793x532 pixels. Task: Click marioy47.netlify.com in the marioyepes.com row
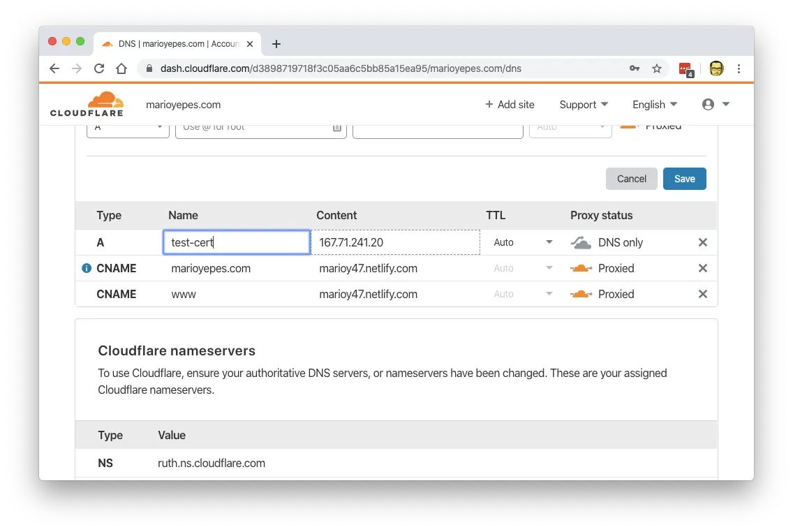pyautogui.click(x=368, y=268)
